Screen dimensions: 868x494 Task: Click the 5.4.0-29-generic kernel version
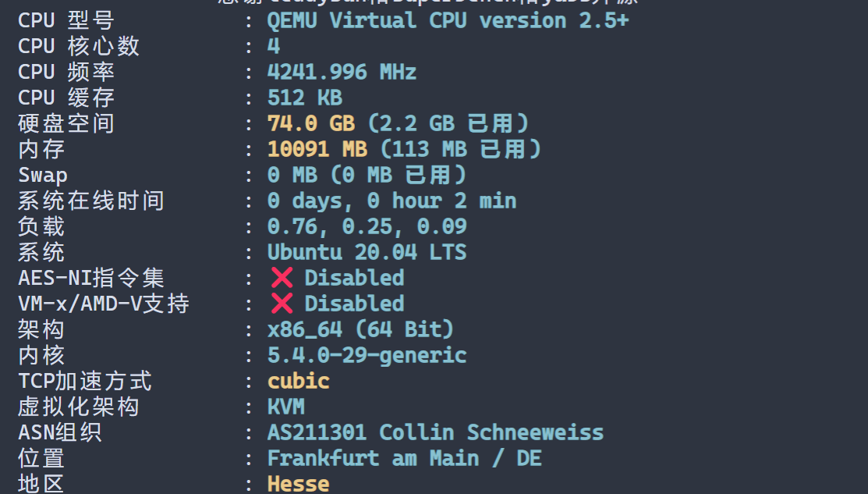367,355
